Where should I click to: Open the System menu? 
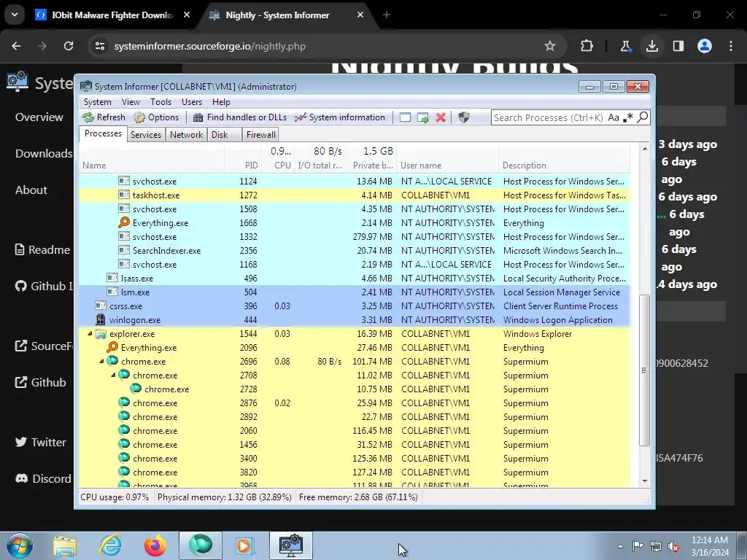(x=97, y=102)
